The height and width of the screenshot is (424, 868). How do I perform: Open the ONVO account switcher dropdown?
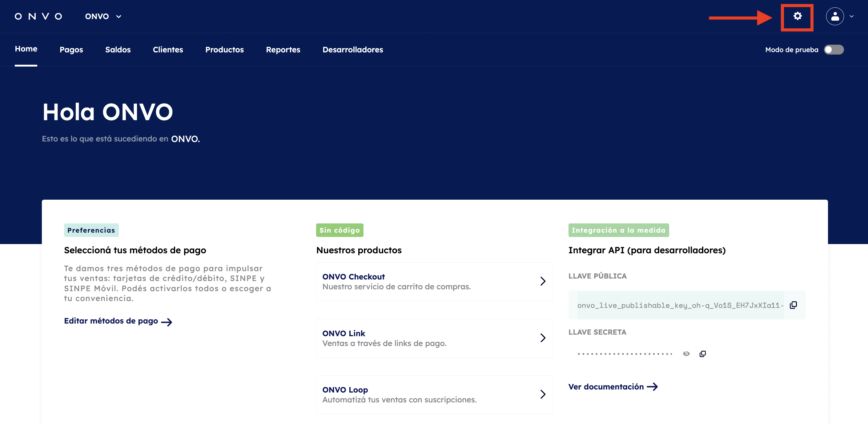tap(103, 16)
